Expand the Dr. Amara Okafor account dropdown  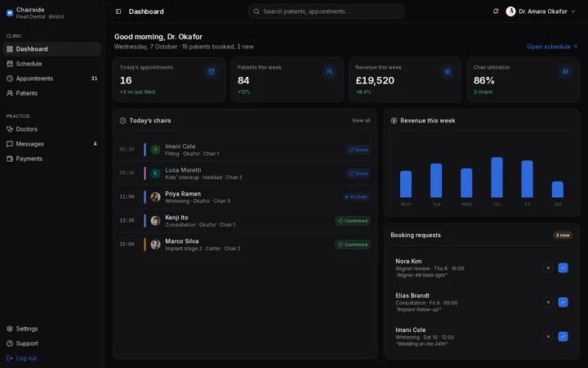pyautogui.click(x=573, y=11)
